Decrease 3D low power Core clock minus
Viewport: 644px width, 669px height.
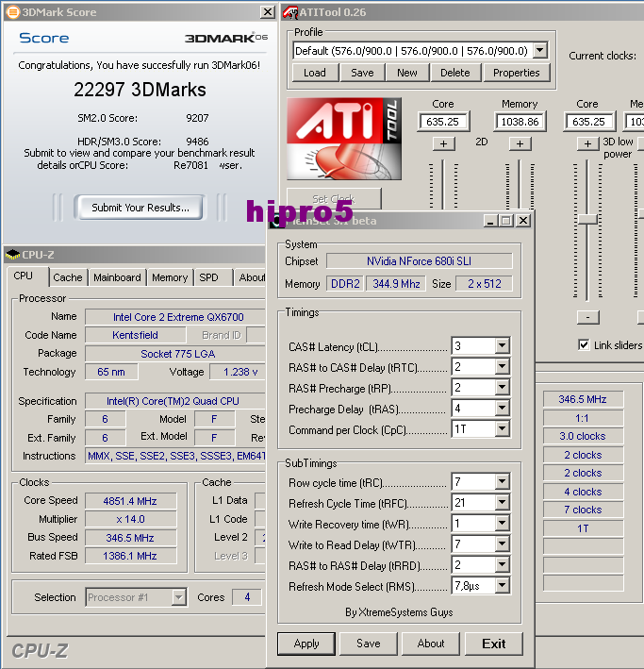click(x=587, y=317)
